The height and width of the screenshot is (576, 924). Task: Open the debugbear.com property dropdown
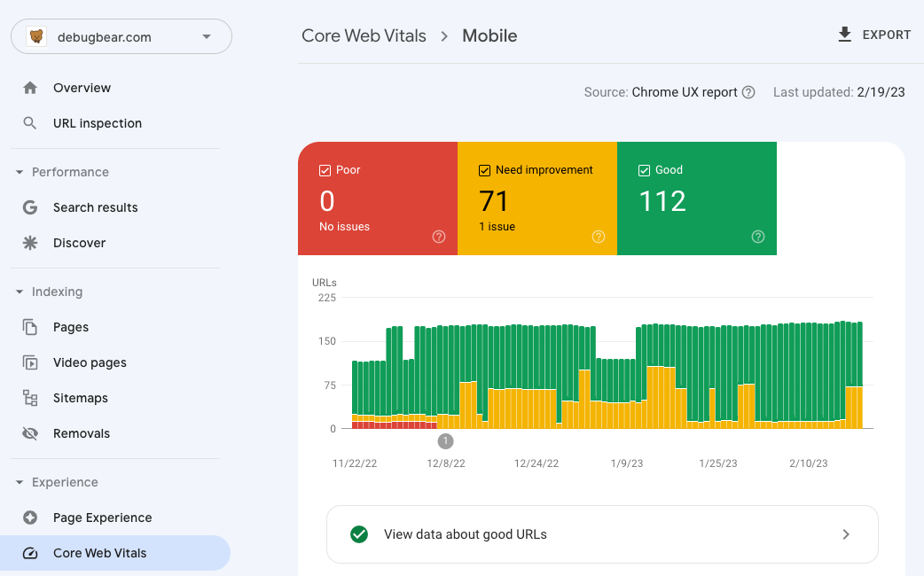click(x=206, y=36)
